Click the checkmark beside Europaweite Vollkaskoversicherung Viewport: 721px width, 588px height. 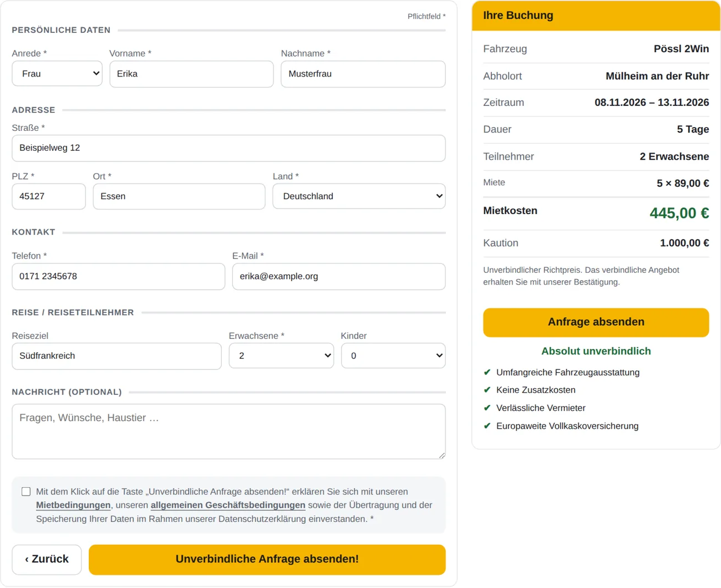pos(487,426)
